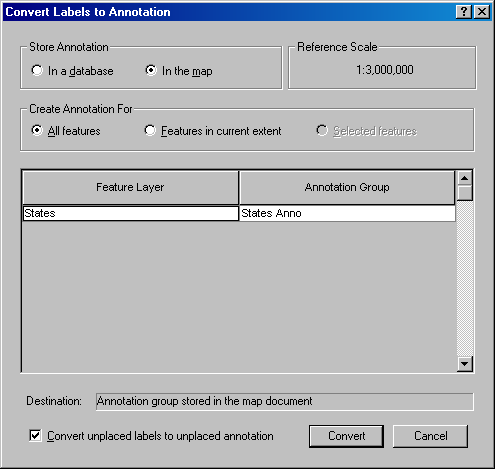Click the Cancel button
This screenshot has width=495, height=469.
[430, 436]
